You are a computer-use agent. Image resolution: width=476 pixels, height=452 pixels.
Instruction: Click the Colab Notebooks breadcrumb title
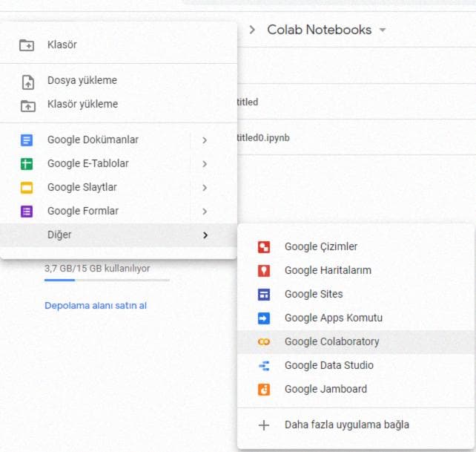tap(320, 30)
